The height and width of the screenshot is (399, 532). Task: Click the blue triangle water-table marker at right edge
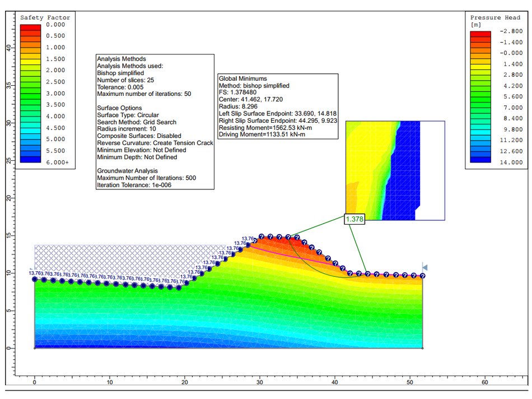click(x=424, y=267)
